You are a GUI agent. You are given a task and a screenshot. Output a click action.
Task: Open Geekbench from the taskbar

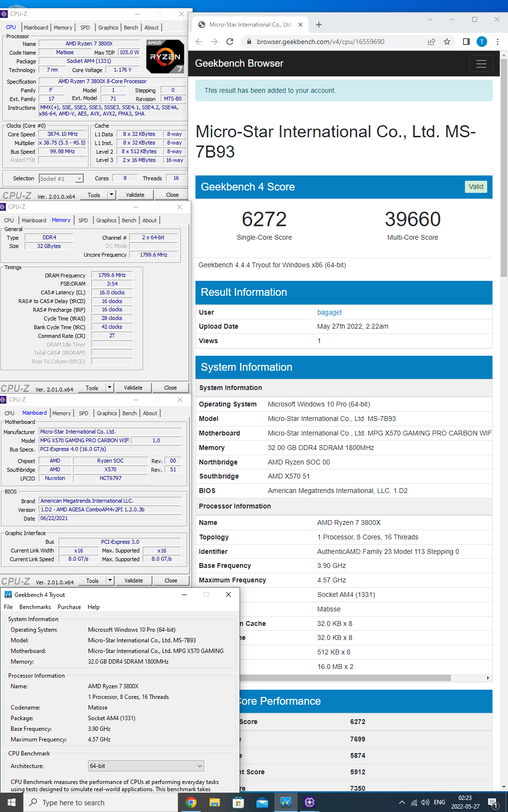pyautogui.click(x=286, y=802)
